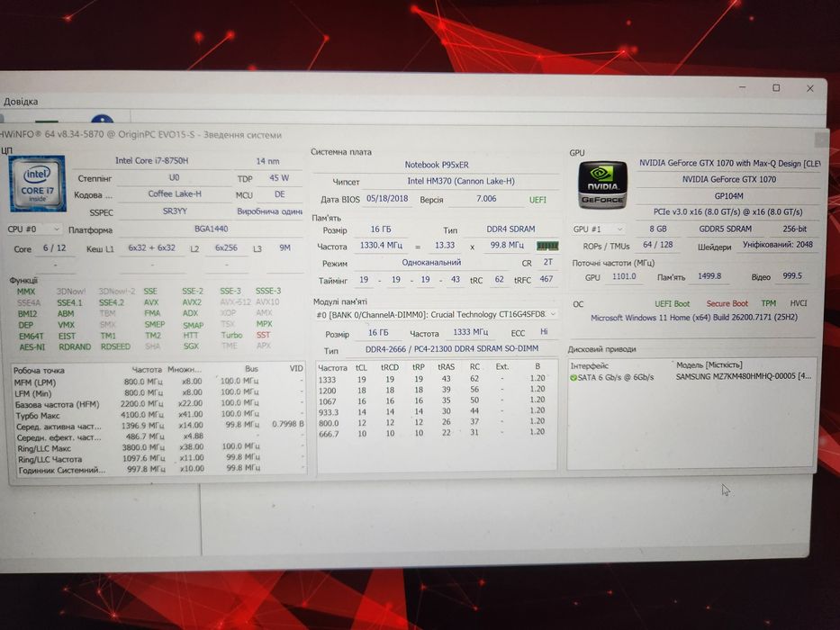This screenshot has height=630, width=840.
Task: Click the Windows 11 Home build text
Action: [x=694, y=318]
